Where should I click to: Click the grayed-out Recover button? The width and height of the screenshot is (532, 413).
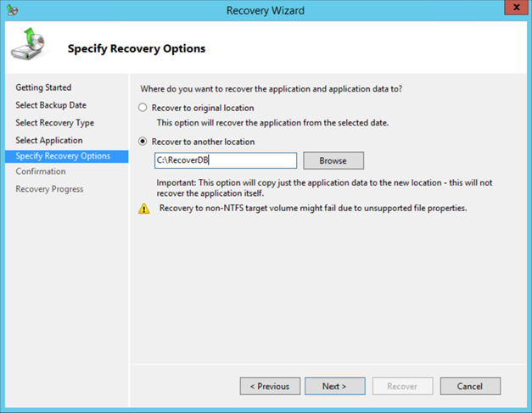402,386
